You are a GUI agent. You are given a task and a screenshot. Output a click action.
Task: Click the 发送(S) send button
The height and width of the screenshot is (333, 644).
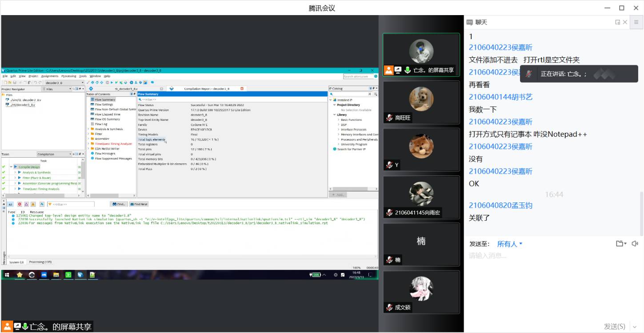click(x=614, y=326)
